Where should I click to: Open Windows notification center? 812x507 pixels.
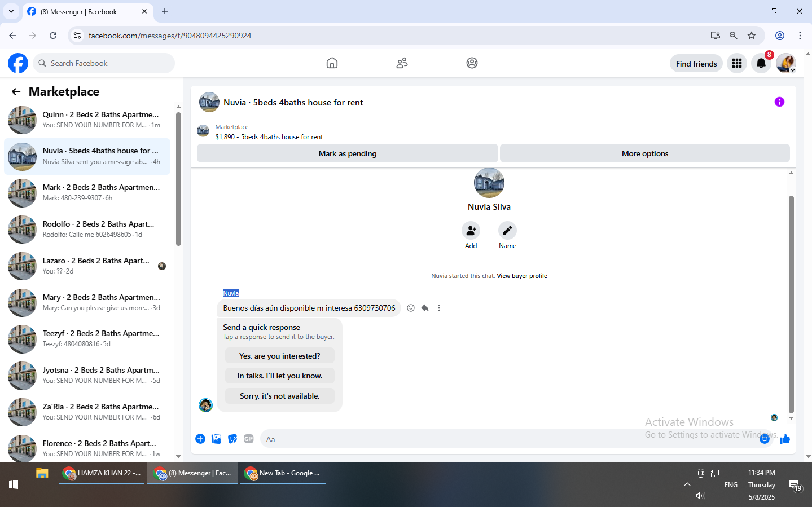[x=796, y=485]
